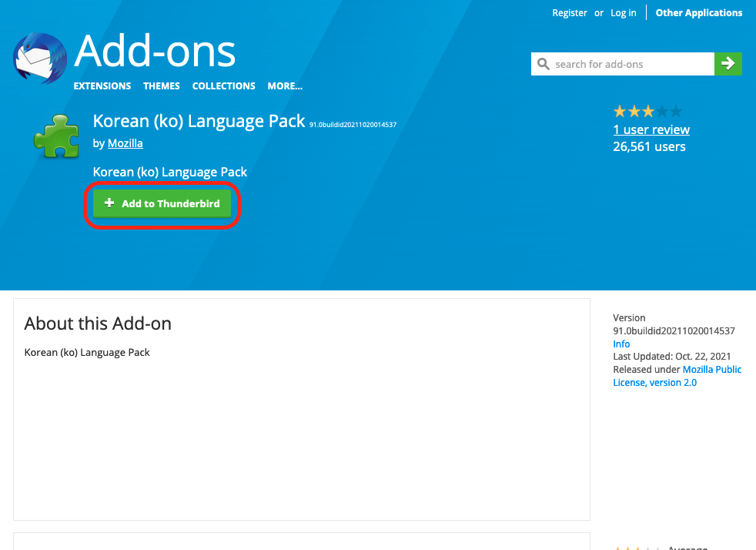
Task: Click the version number beside add-on title
Action: tap(353, 125)
